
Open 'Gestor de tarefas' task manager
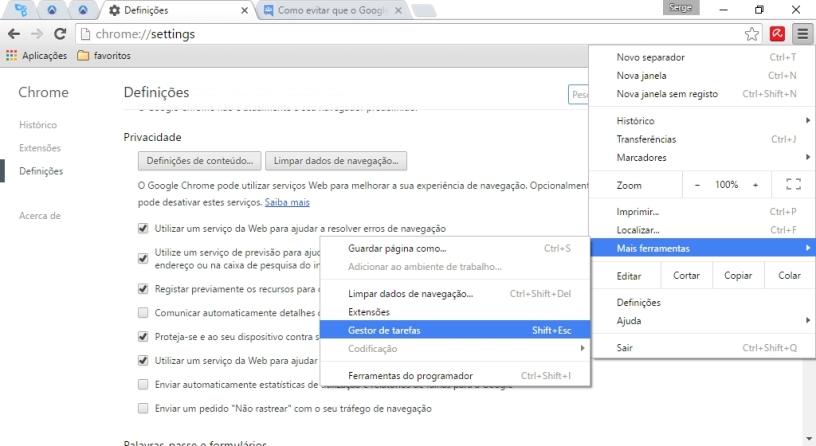tap(455, 330)
